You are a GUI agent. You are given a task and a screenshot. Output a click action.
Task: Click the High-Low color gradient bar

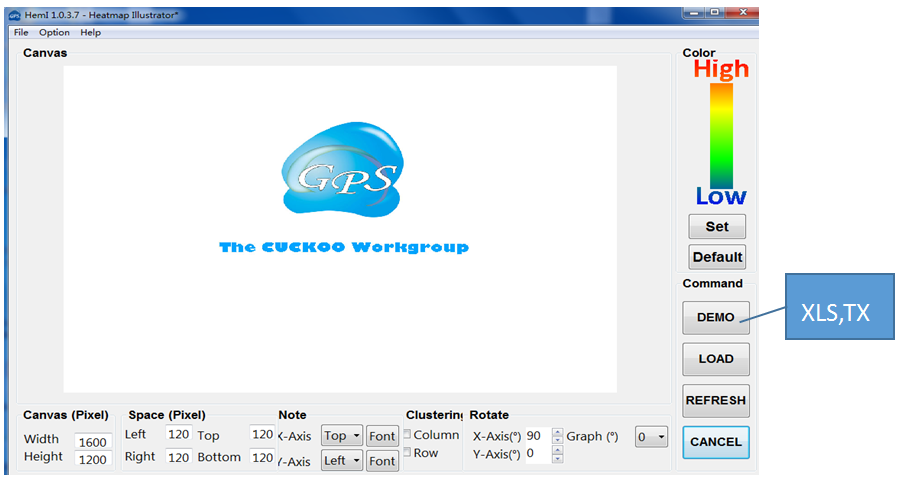click(x=721, y=136)
